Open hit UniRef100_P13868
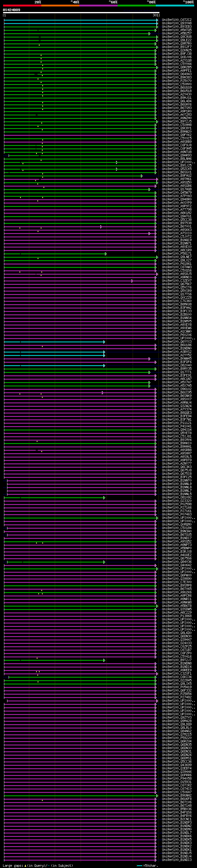The image size is (197, 868). tap(177, 616)
